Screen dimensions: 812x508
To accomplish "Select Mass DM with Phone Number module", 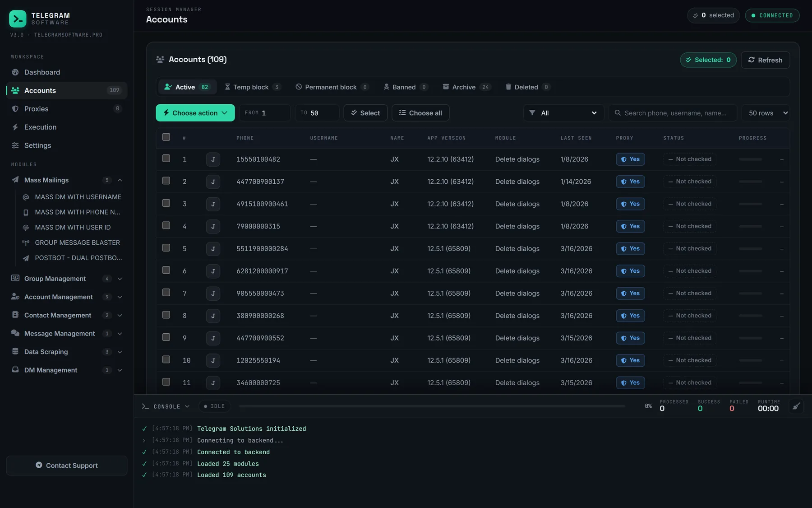I will (x=73, y=212).
